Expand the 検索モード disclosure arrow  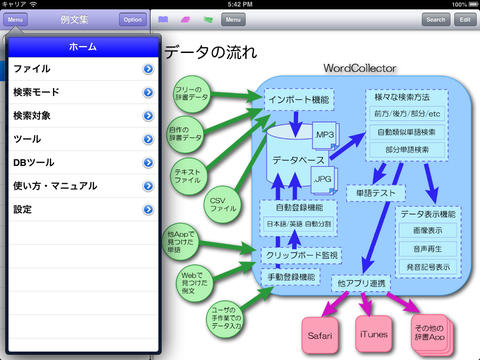click(x=148, y=92)
